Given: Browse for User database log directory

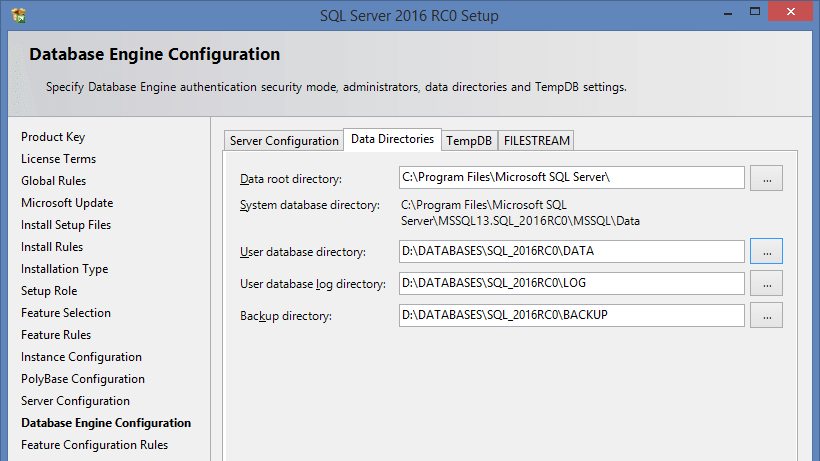Looking at the screenshot, I should 766,283.
